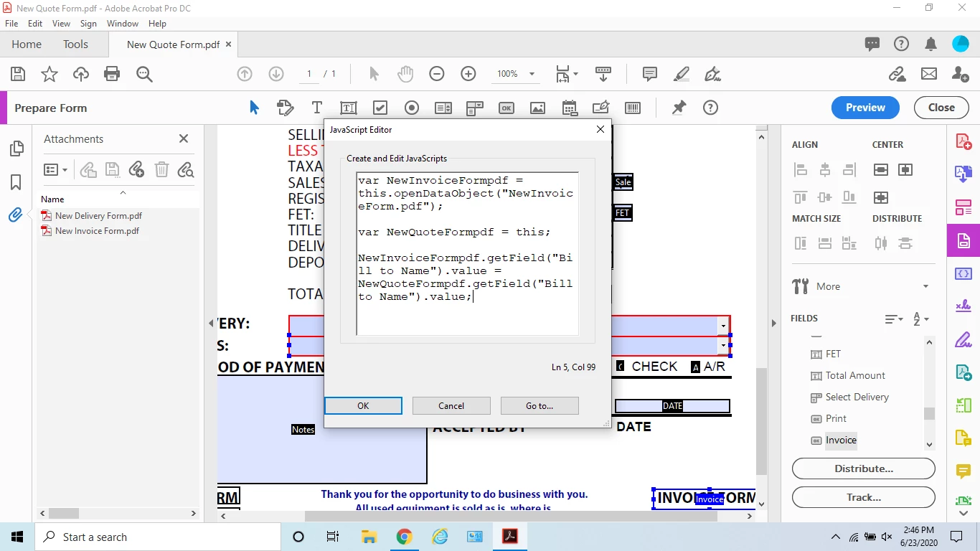Open the File menu
The image size is (980, 551).
tap(11, 24)
